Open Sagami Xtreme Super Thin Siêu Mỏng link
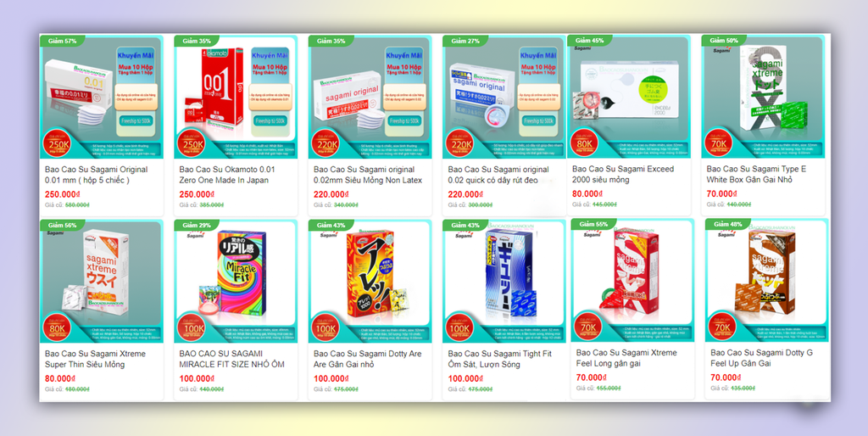The image size is (868, 436). [x=95, y=359]
